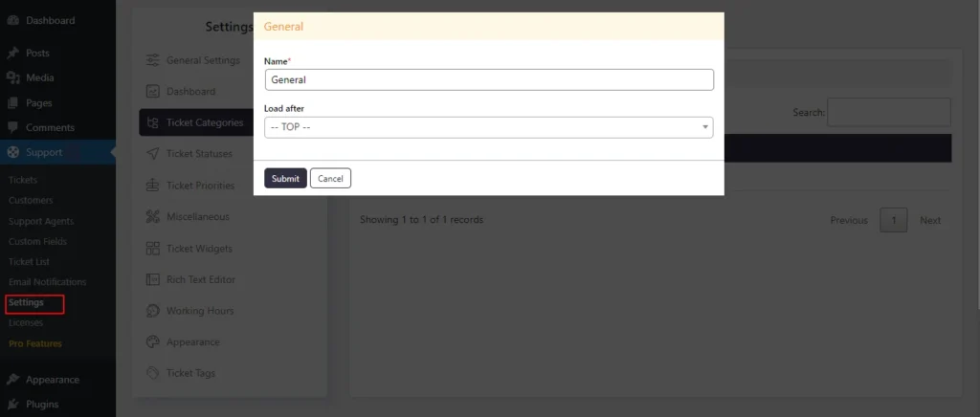Click the Rich Text Editor icon
This screenshot has width=980, height=417.
152,279
